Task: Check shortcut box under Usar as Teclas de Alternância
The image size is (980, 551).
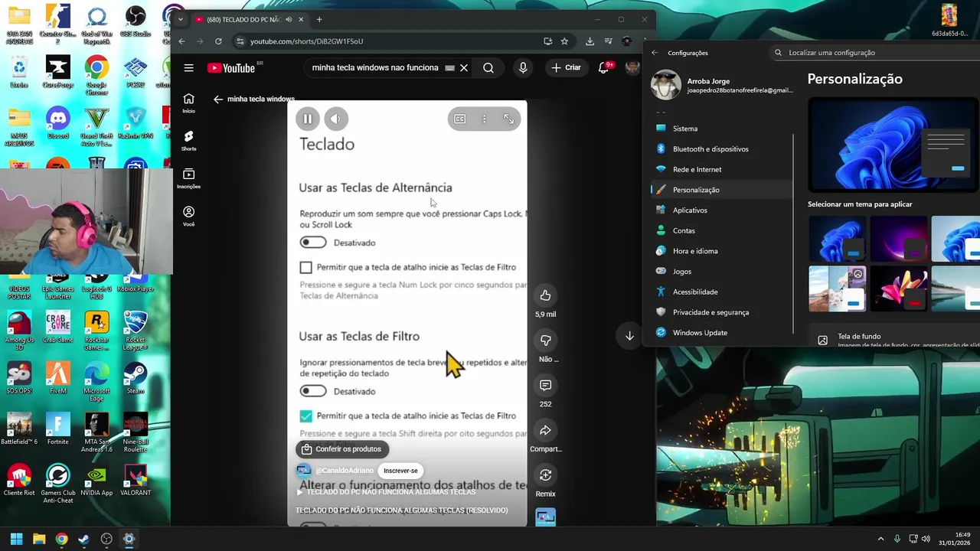Action: 305,267
